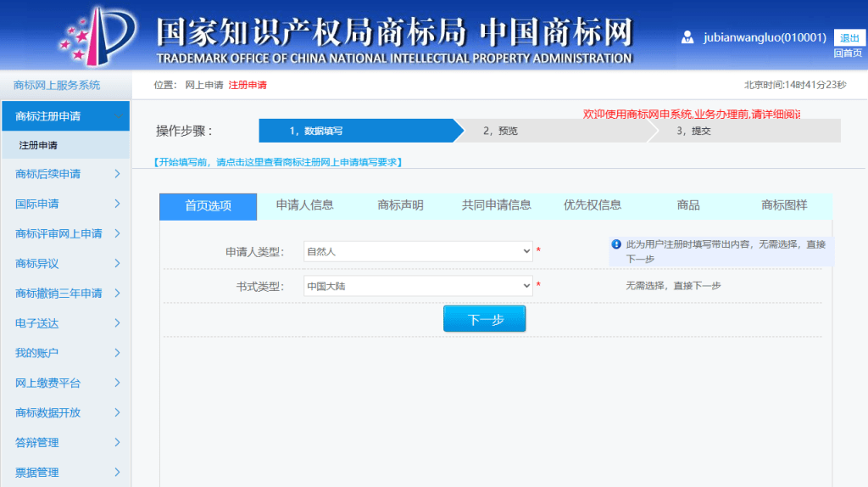Click the trademark office logo emblem
This screenshot has height=487, width=868.
pyautogui.click(x=98, y=35)
